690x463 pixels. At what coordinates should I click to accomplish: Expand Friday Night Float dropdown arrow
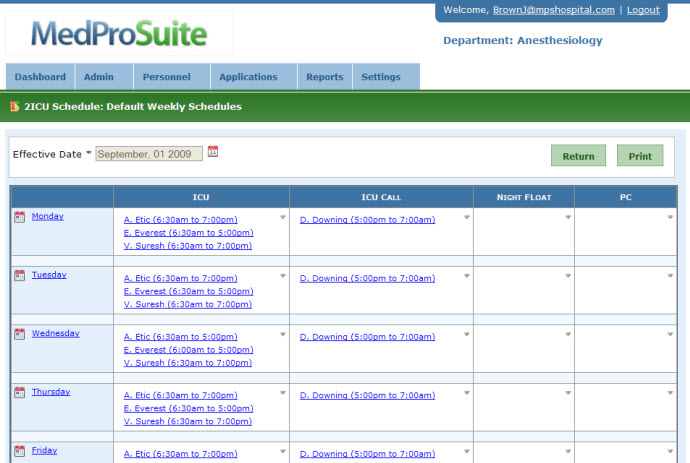[568, 451]
